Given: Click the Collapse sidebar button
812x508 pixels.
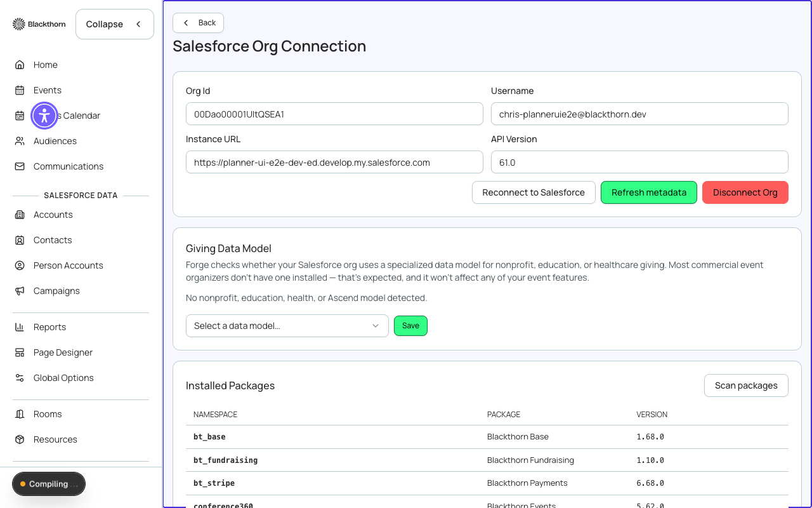Looking at the screenshot, I should click(x=114, y=24).
